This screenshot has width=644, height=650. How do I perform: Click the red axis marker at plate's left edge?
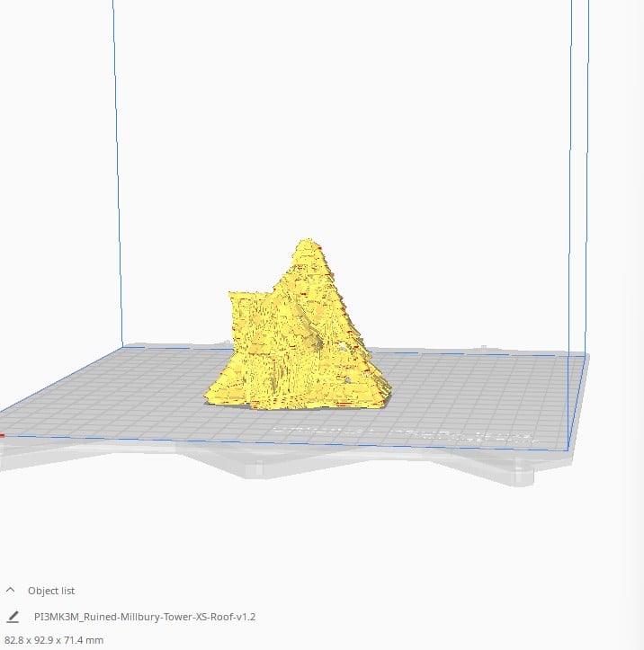coord(2,436)
